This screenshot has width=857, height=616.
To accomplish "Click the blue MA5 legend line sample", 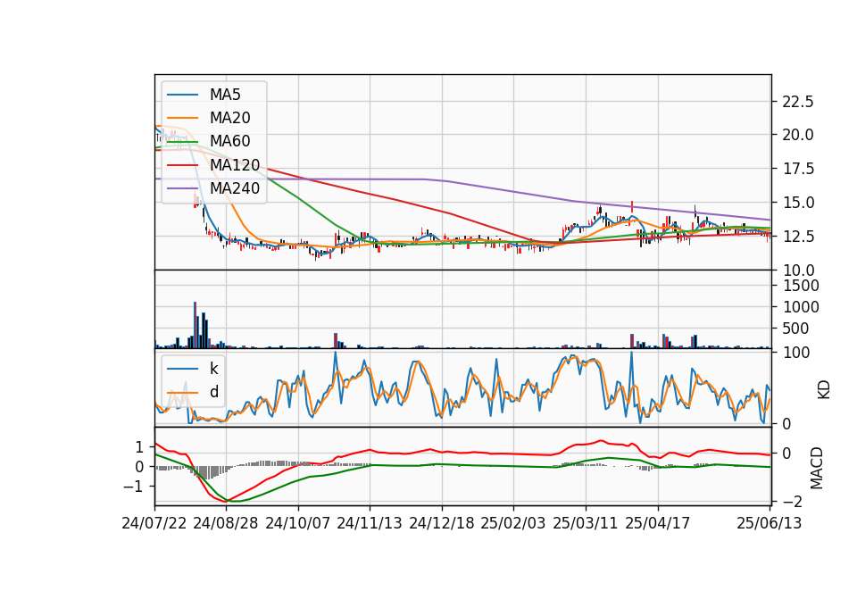I will click(x=182, y=96).
